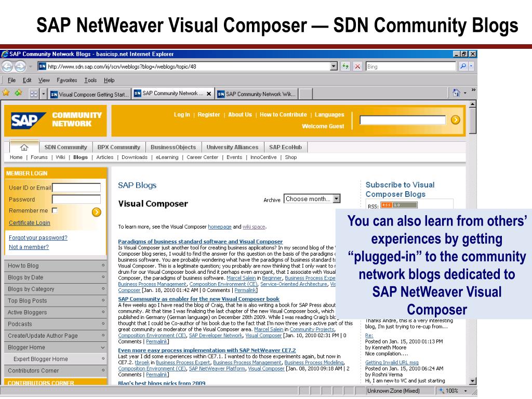Open the Choose month archive dropdown
The image size is (532, 399).
pos(336,198)
